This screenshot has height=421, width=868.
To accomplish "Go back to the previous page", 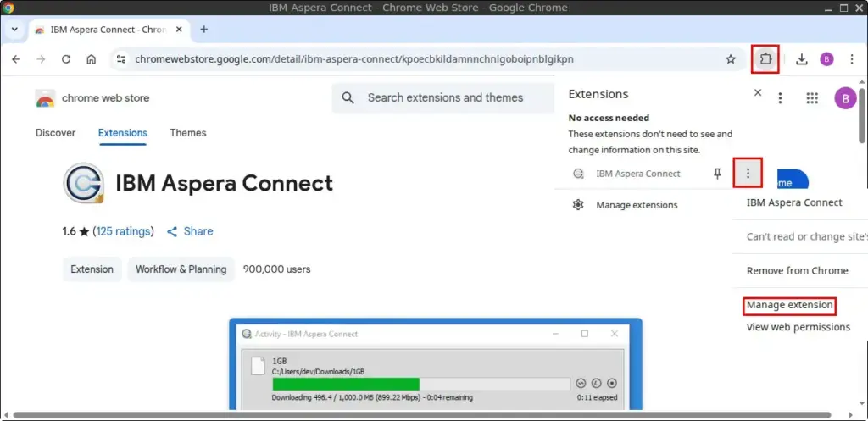I will pos(16,59).
